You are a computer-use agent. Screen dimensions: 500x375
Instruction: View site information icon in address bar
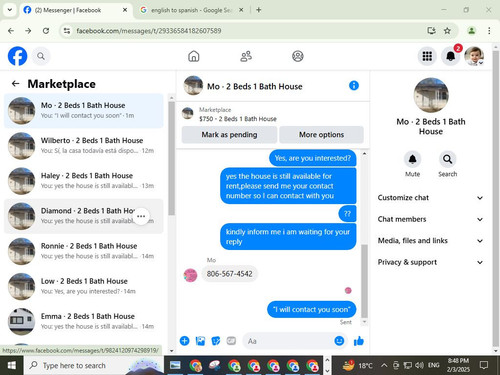[x=67, y=31]
